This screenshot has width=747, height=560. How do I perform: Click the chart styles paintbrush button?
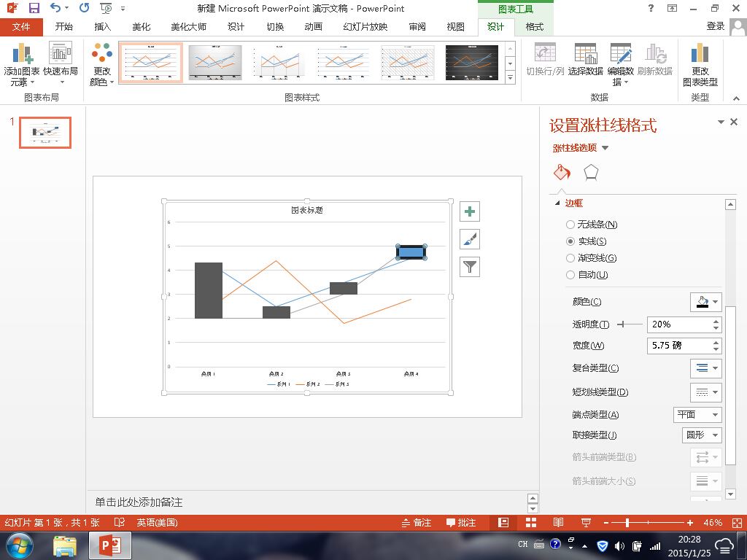click(470, 239)
